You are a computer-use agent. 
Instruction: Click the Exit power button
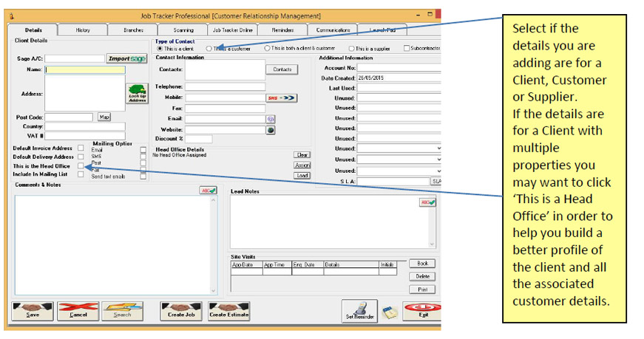point(422,311)
